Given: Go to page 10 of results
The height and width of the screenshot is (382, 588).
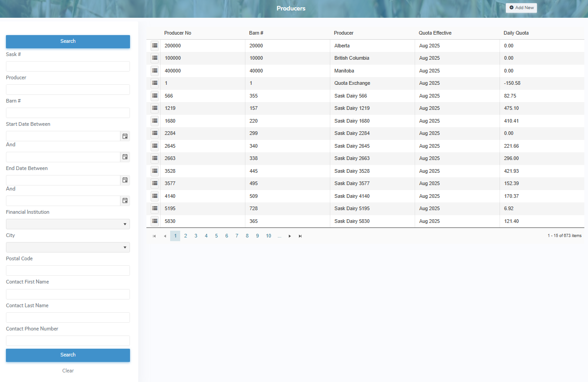Looking at the screenshot, I should tap(268, 236).
